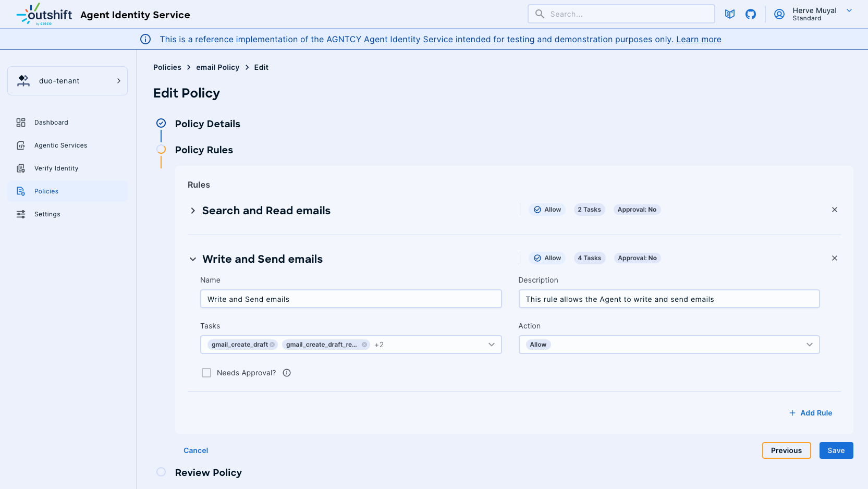Screen dimensions: 868x489
Task: Open the Tasks dropdown arrow
Action: (x=492, y=345)
